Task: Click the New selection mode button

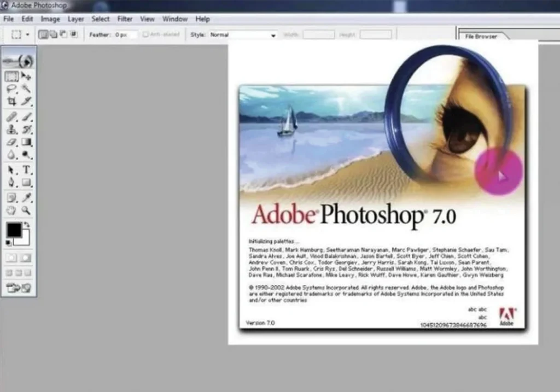Action: point(43,34)
